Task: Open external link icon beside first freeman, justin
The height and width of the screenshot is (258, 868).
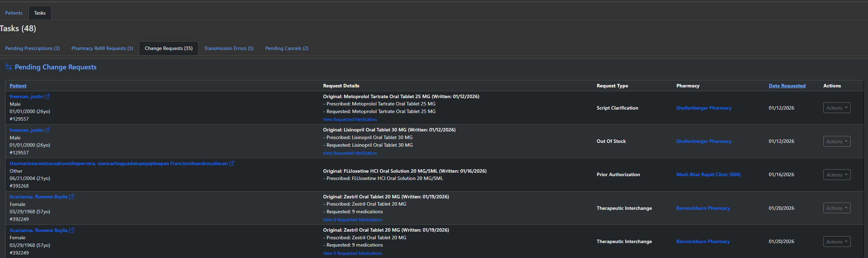Action: pyautogui.click(x=47, y=97)
